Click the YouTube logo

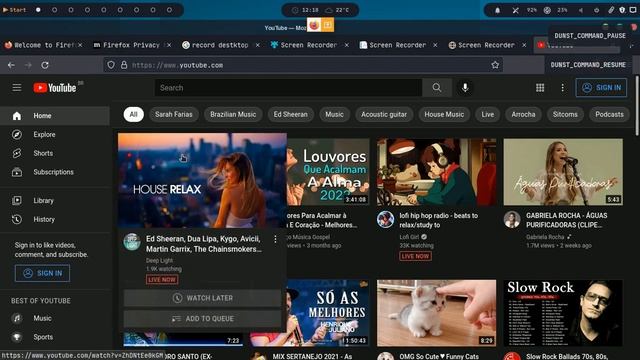pos(55,88)
